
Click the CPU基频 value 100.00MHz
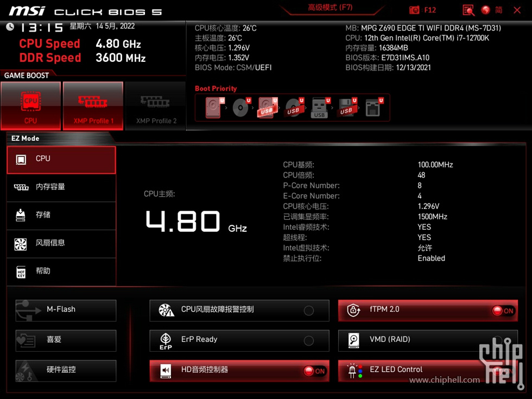(435, 165)
